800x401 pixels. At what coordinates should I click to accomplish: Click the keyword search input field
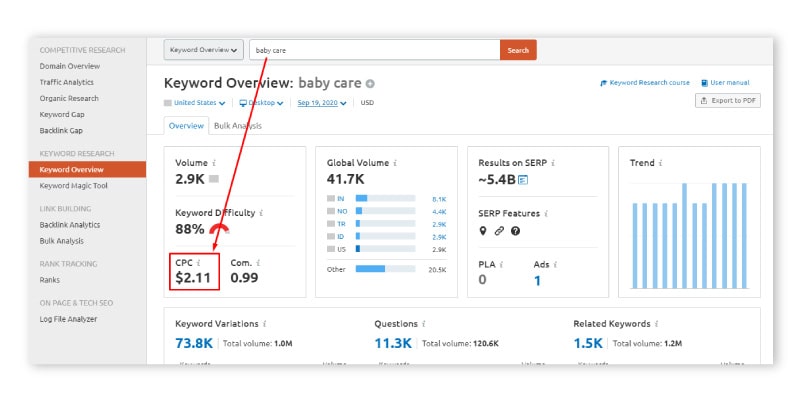(x=374, y=50)
